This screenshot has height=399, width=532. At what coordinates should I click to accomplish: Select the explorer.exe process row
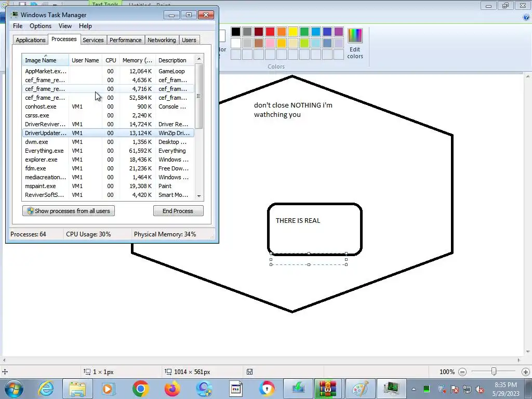(108, 159)
